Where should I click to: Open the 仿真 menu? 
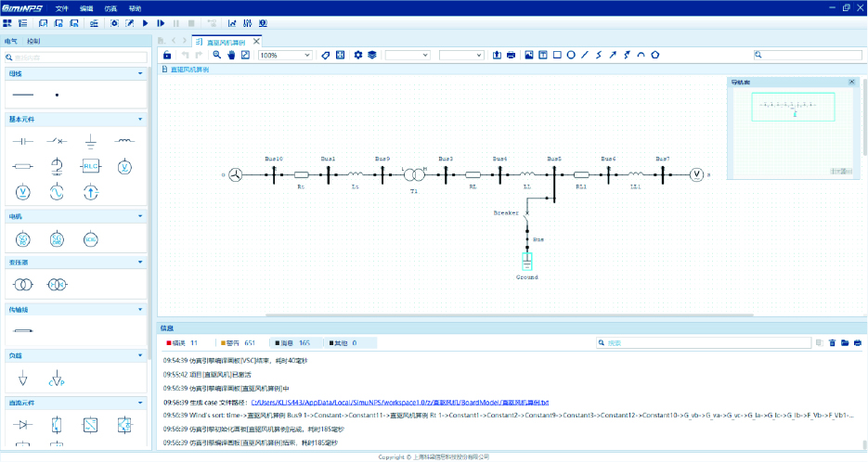point(110,7)
